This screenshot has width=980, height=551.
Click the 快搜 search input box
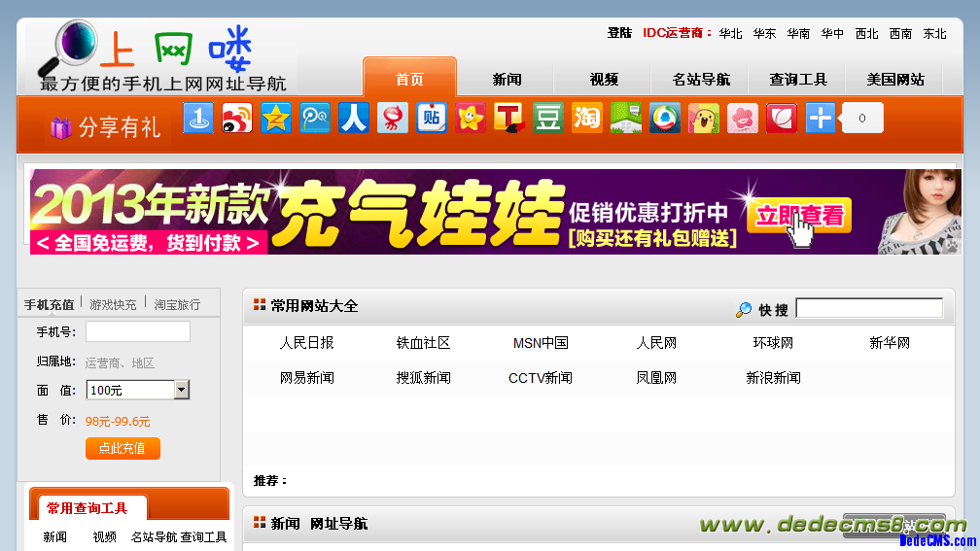[869, 308]
